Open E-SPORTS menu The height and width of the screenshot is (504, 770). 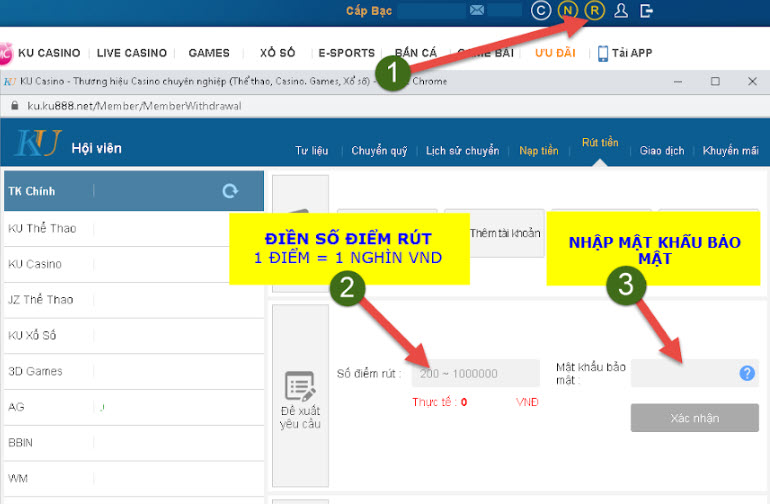(346, 53)
